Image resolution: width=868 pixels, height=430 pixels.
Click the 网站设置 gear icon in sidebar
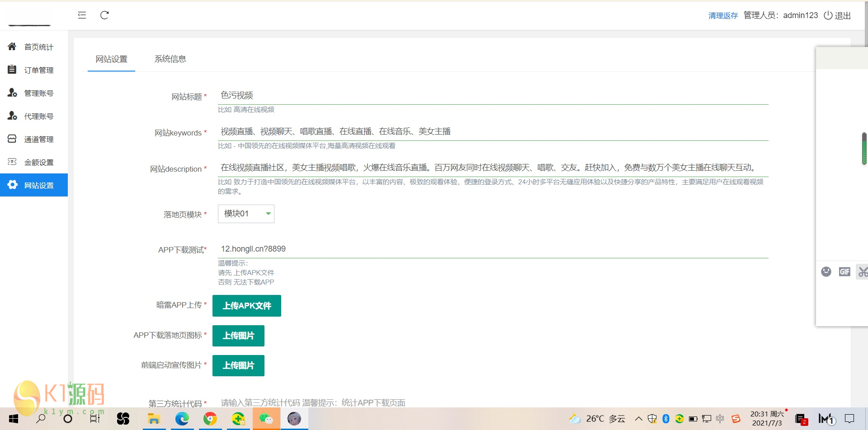(12, 185)
